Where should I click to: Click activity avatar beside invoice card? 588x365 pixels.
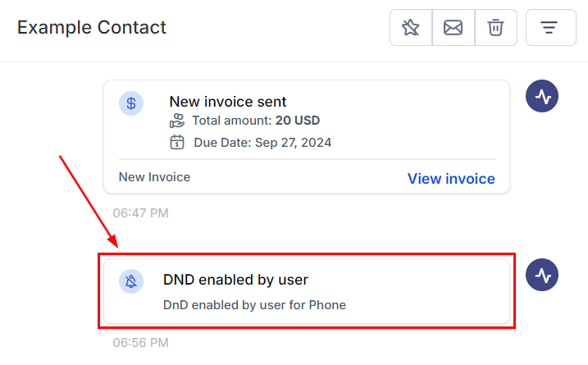(x=542, y=98)
